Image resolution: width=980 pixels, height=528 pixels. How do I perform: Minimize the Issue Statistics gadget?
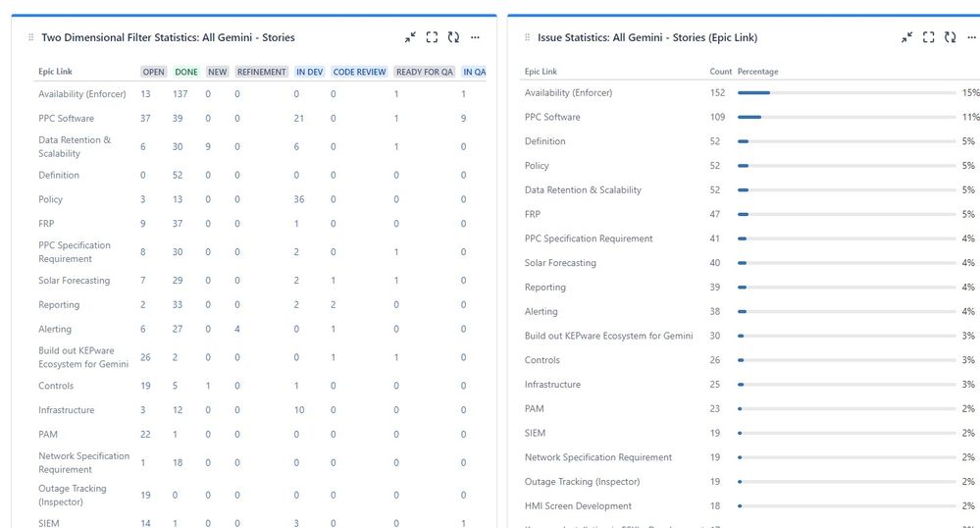click(x=906, y=37)
